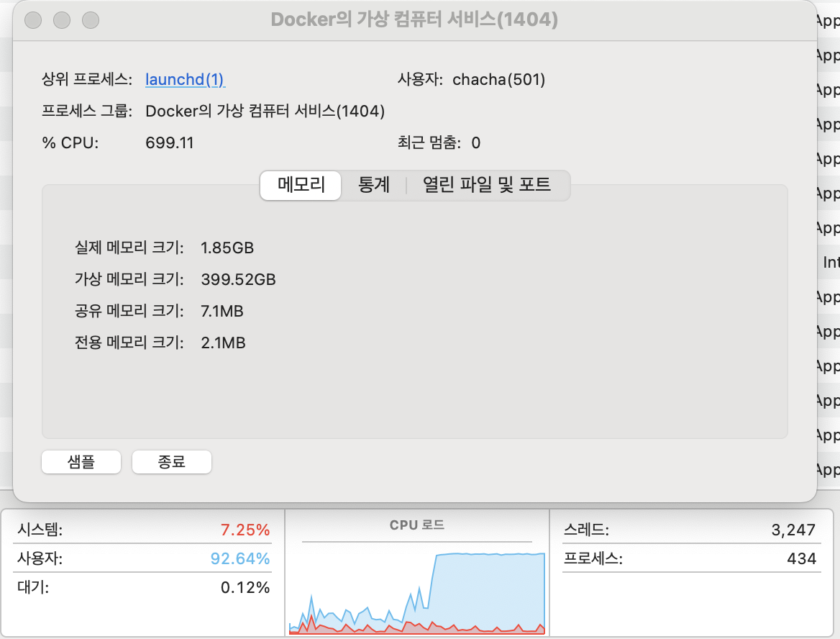The height and width of the screenshot is (639, 840).
Task: Click the 시스템 CPU percentage 7.25%
Action: 245,530
